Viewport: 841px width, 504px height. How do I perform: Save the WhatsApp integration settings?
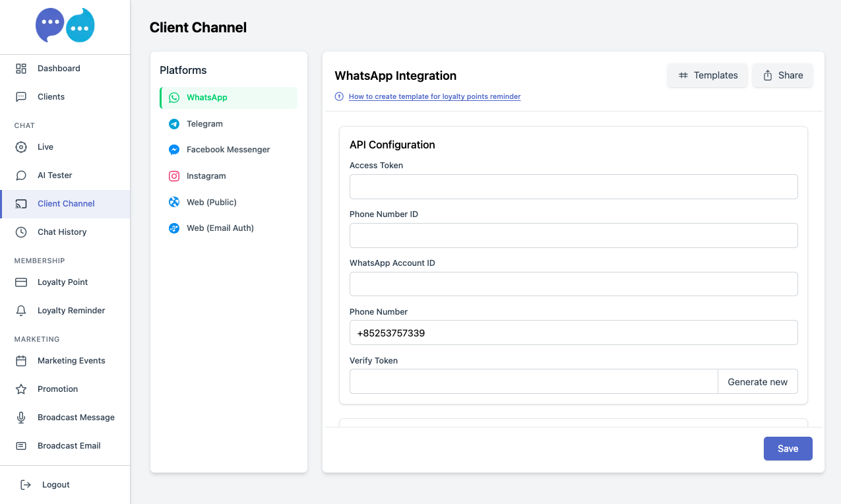pyautogui.click(x=788, y=449)
